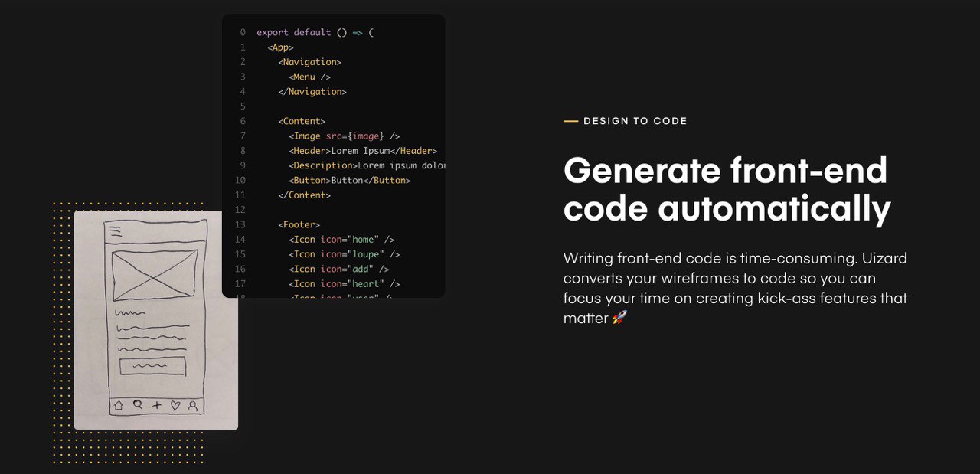Click the crossed image placeholder in the sketch
980x474 pixels.
click(155, 275)
